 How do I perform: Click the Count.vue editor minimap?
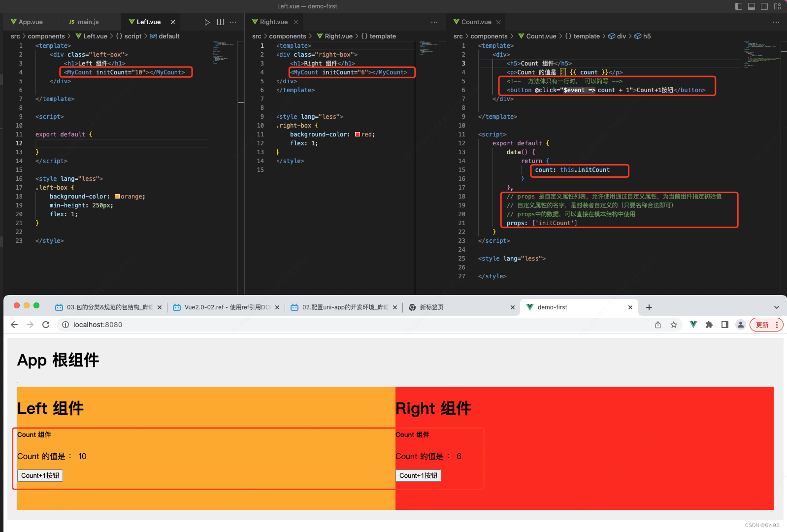pos(761,54)
